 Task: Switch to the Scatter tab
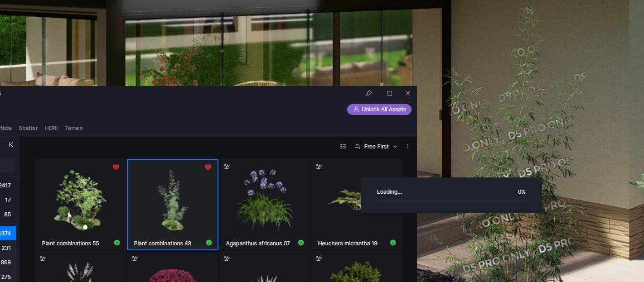28,128
